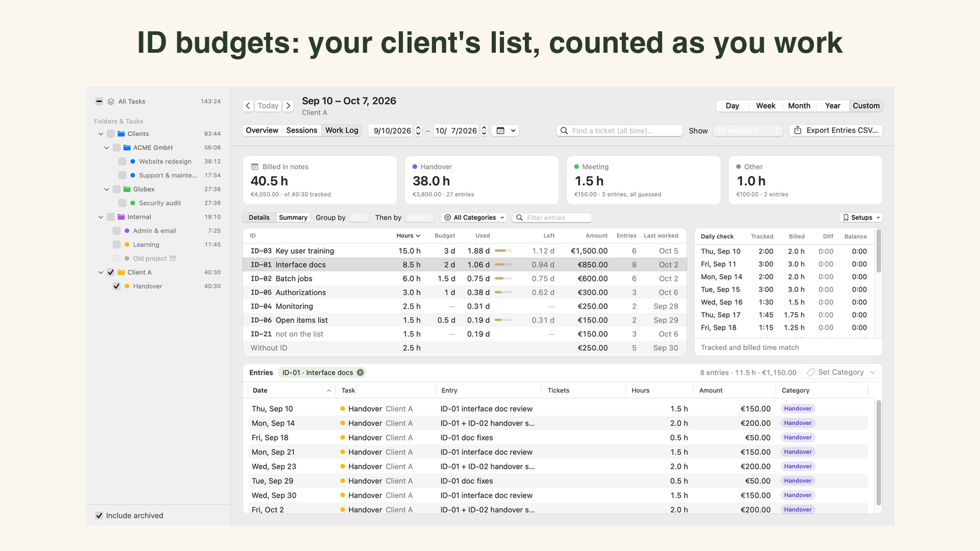Open the Setups dropdown

pos(861,217)
